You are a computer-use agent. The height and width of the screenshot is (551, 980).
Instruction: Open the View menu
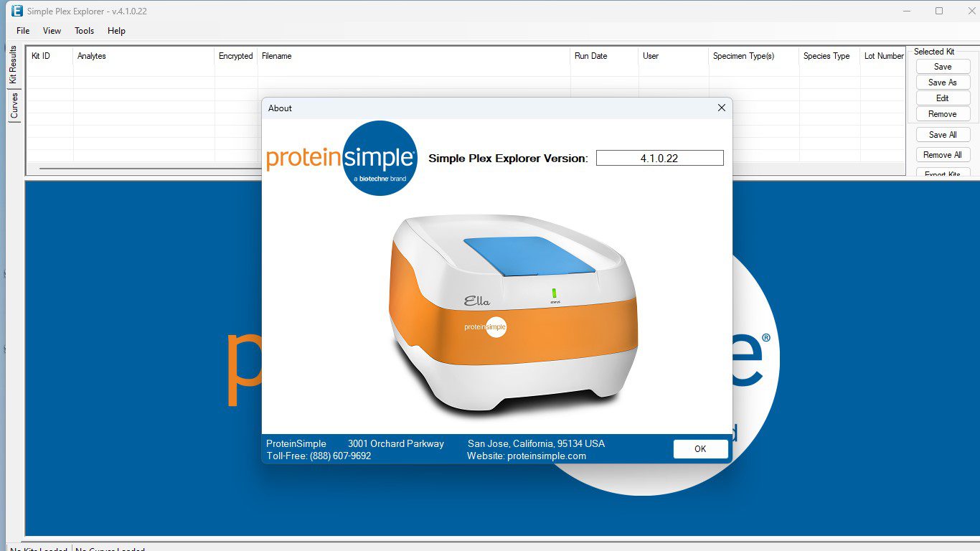pyautogui.click(x=52, y=31)
